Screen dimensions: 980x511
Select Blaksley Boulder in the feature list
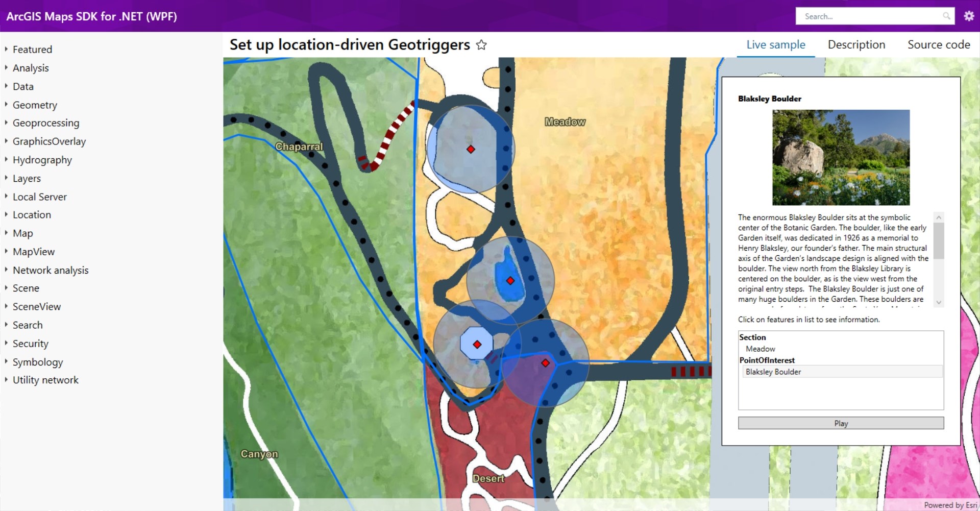pos(842,372)
